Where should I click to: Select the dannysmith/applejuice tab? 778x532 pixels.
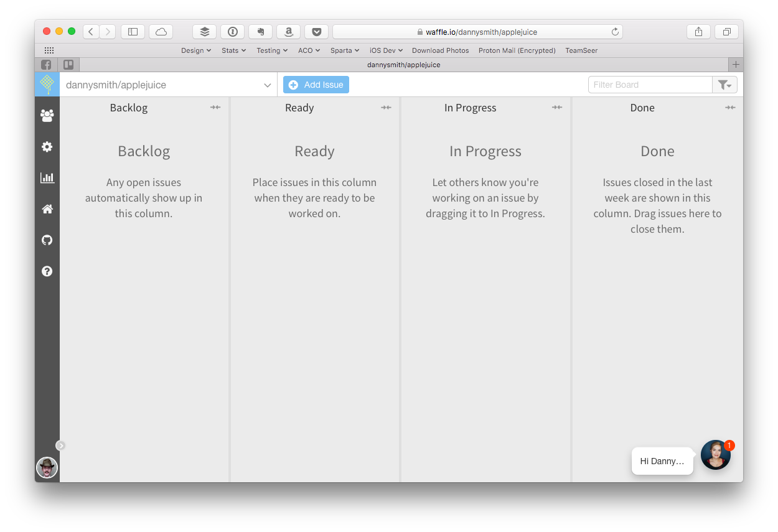pos(404,65)
